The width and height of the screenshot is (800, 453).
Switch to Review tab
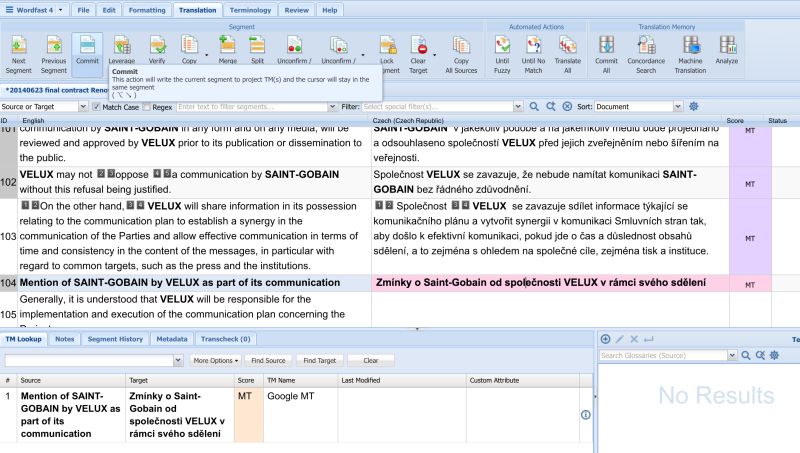tap(296, 10)
